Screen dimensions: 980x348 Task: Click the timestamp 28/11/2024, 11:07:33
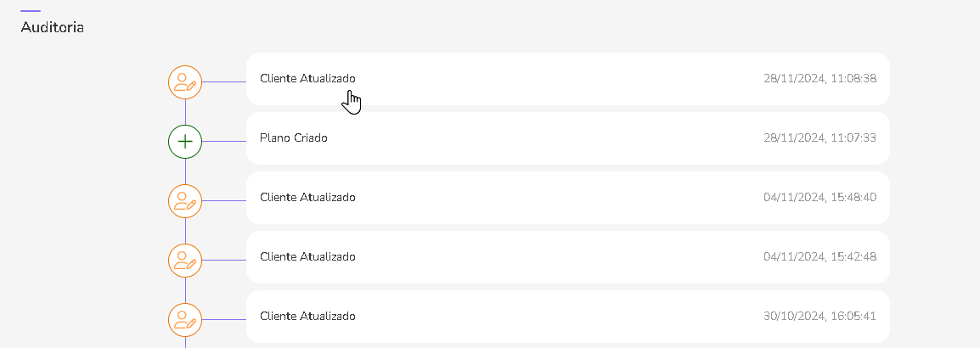click(819, 138)
